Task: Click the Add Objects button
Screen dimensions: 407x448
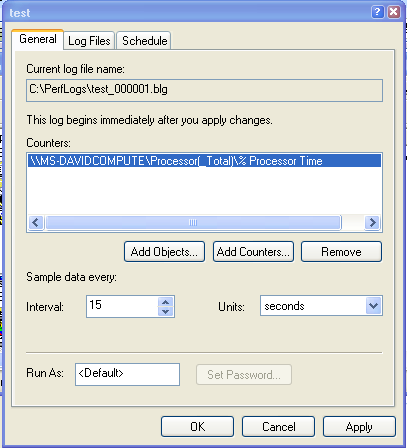Action: pyautogui.click(x=164, y=252)
